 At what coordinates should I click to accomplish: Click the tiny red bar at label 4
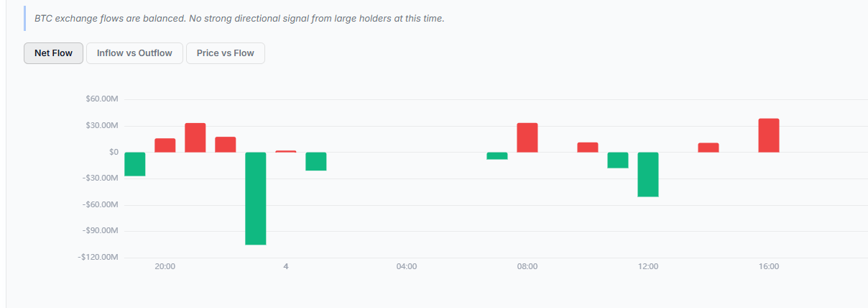286,151
